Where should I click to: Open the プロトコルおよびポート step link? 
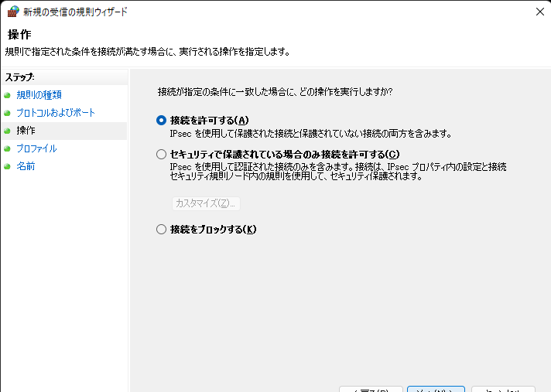(x=56, y=113)
